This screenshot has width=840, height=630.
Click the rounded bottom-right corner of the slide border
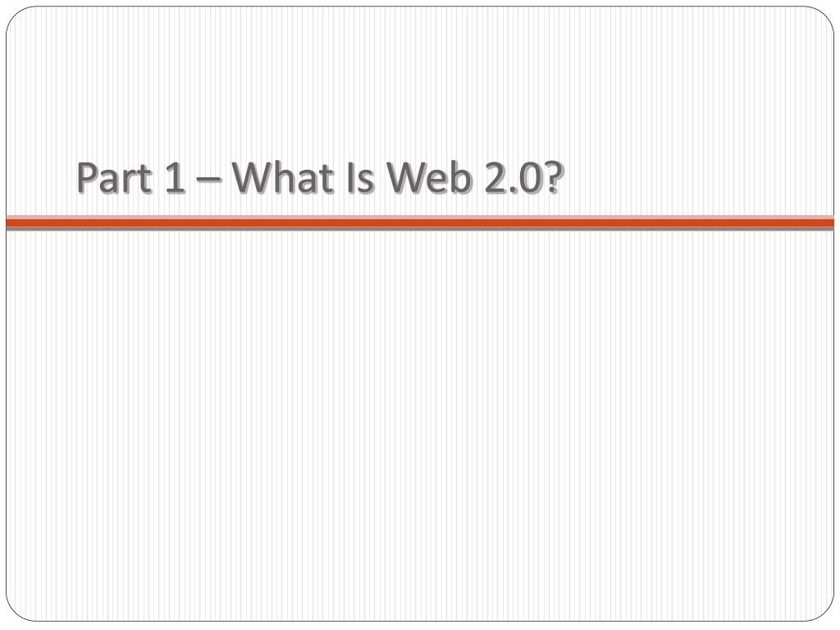point(825,613)
